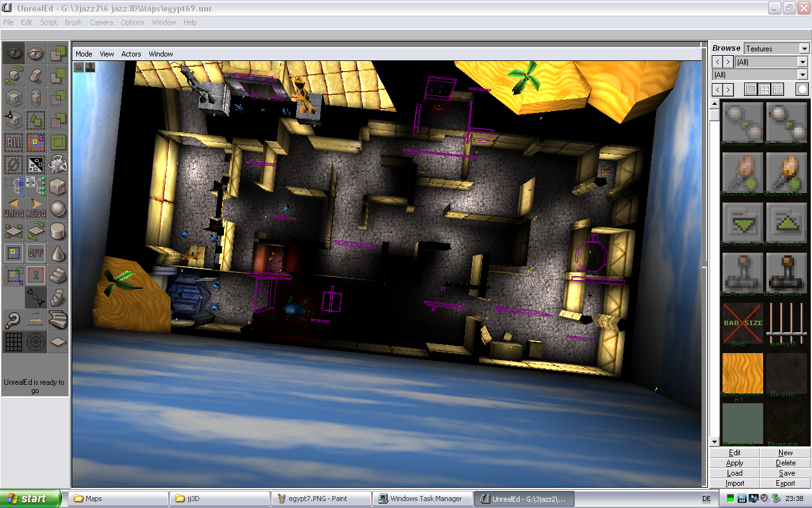This screenshot has width=812, height=508.
Task: Switch to egypt7.PNG Paint in taskbar
Action: click(x=321, y=498)
